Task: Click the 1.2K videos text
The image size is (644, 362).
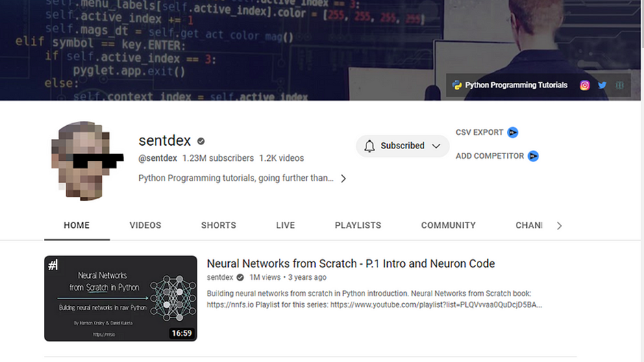Action: [282, 158]
